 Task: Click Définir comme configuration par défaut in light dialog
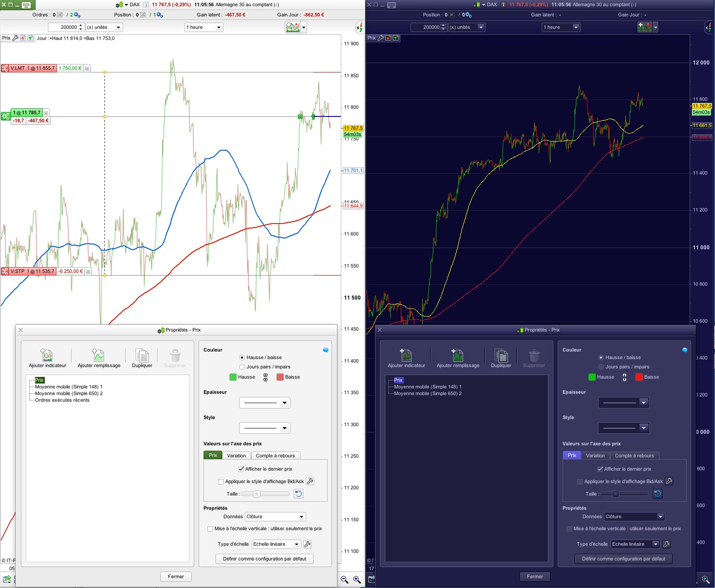click(265, 559)
